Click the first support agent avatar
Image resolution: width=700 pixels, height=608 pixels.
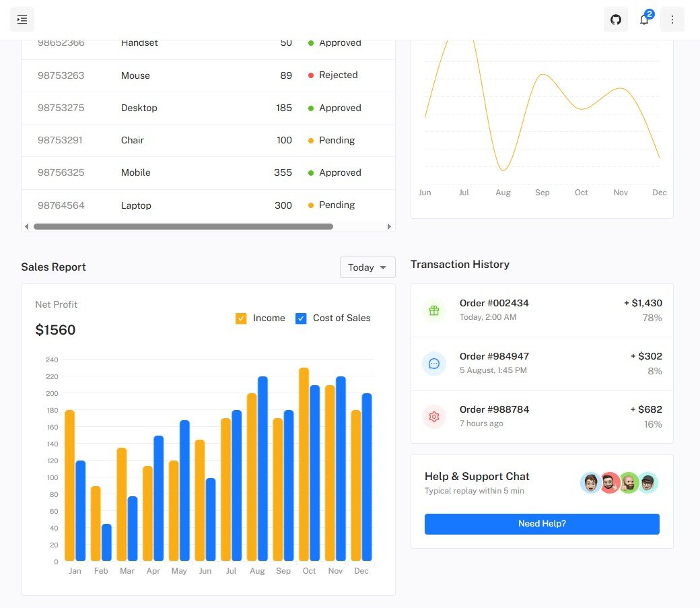pyautogui.click(x=590, y=483)
